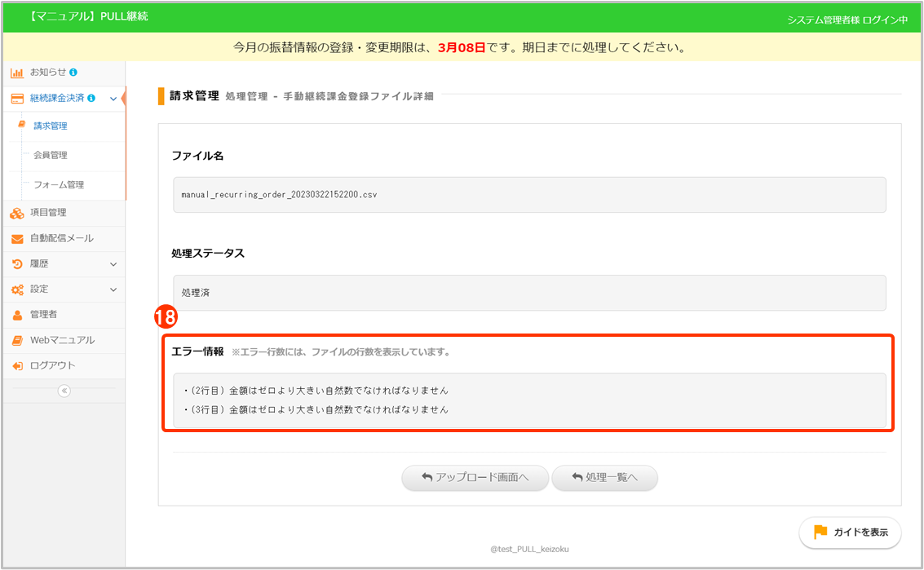Collapse the 継続課金決済 submenu chevron
The height and width of the screenshot is (570, 924).
pyautogui.click(x=113, y=99)
